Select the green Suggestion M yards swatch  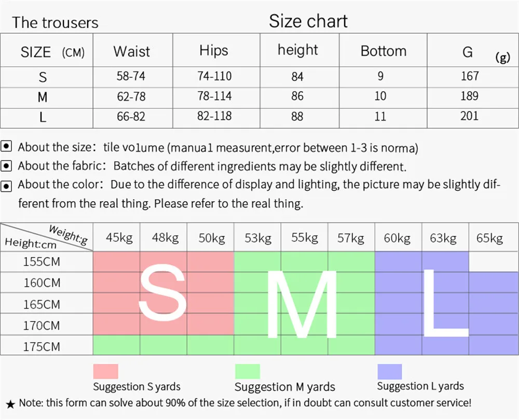coord(247,371)
